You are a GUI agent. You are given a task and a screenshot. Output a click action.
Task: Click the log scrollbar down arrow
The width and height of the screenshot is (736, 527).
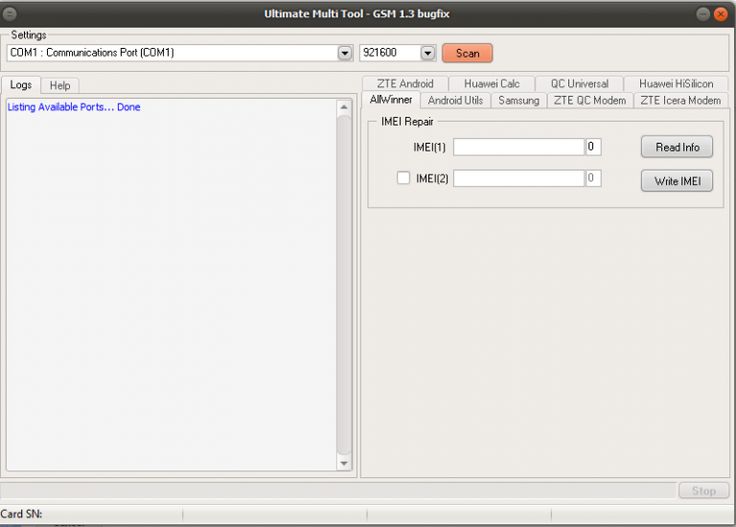click(x=344, y=463)
